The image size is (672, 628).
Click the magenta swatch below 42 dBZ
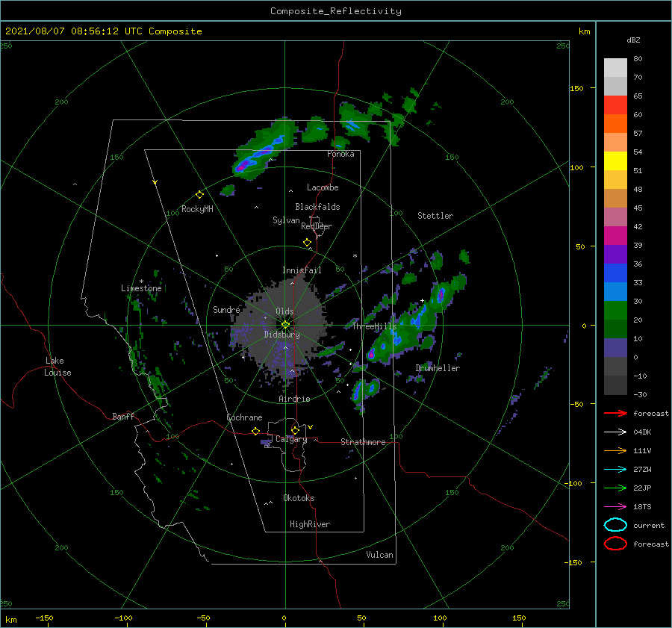(x=615, y=236)
